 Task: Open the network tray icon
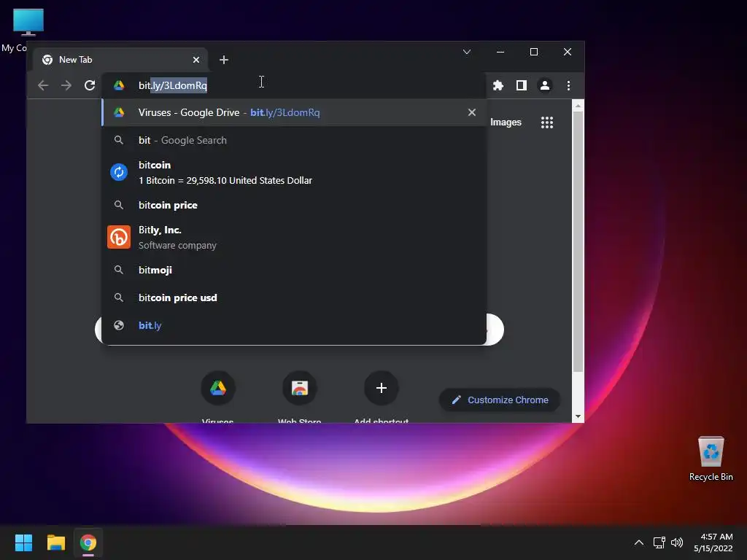point(659,542)
